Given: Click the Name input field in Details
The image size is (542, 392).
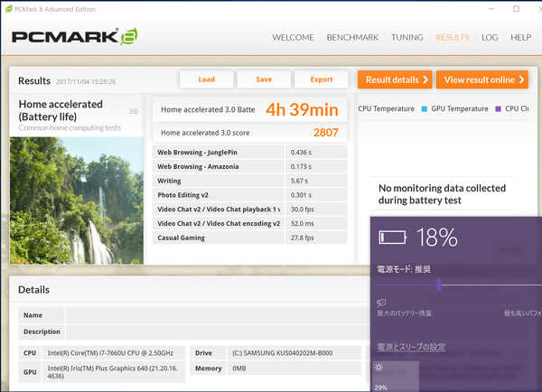Looking at the screenshot, I should pyautogui.click(x=218, y=315).
